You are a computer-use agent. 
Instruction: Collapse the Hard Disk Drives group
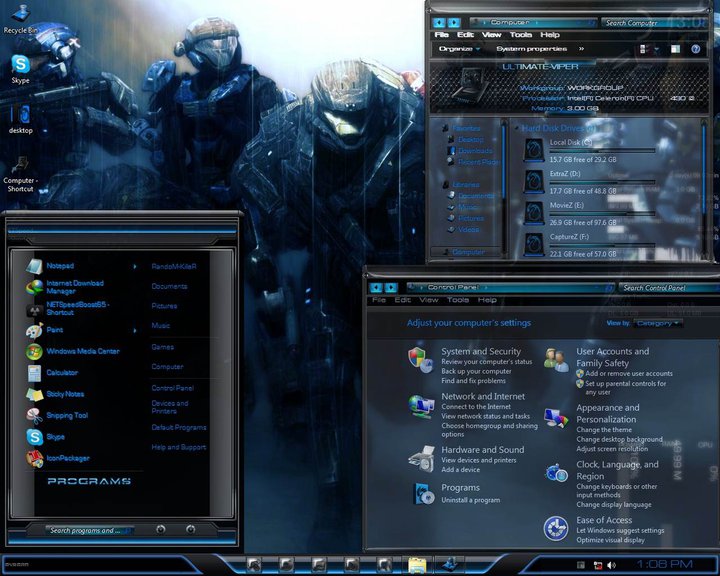coord(517,128)
